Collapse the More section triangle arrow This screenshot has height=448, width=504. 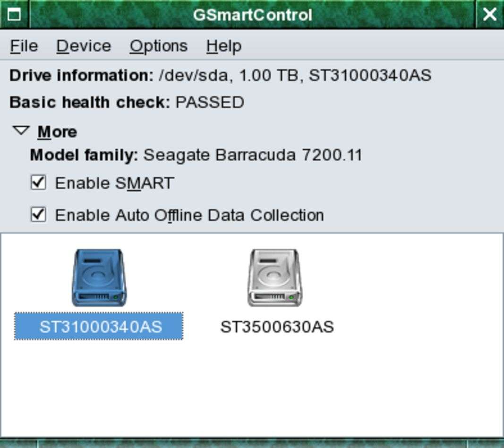tap(21, 131)
